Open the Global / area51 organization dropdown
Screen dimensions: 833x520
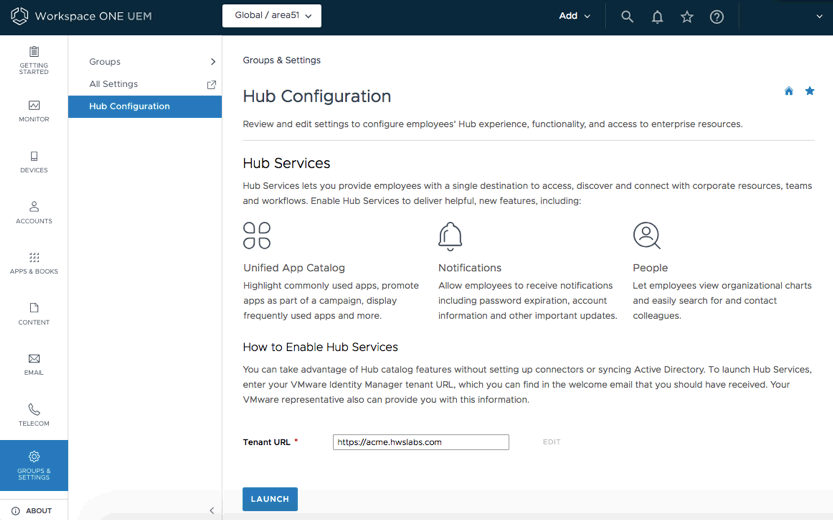(x=271, y=15)
